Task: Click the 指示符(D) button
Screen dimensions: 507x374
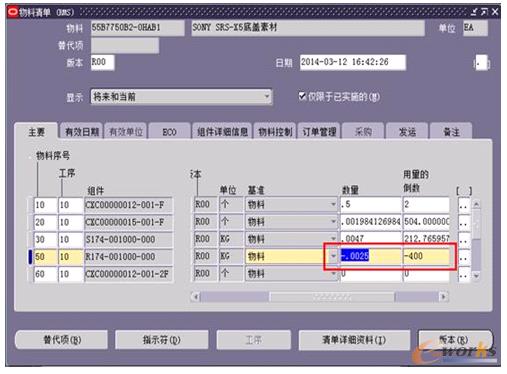Action: click(x=162, y=340)
